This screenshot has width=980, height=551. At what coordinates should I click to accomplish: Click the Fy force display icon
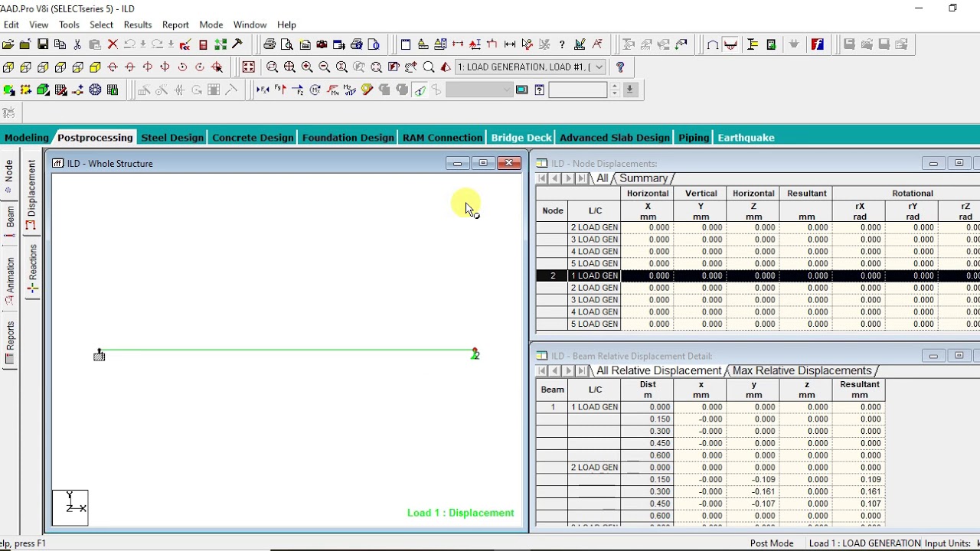pyautogui.click(x=280, y=90)
